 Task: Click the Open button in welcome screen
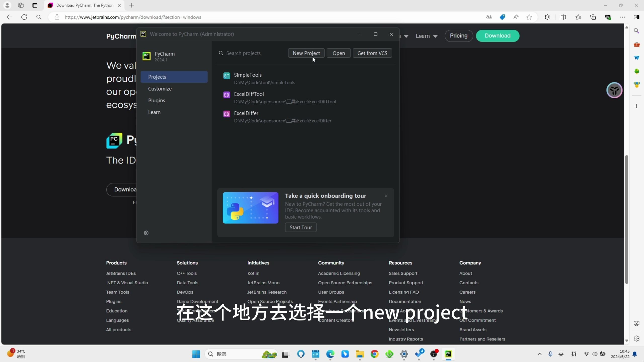[339, 53]
